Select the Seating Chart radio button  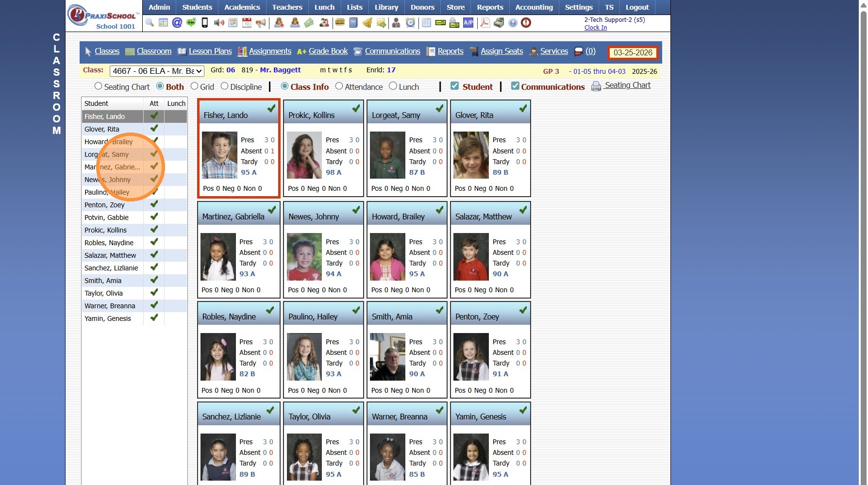coord(99,86)
